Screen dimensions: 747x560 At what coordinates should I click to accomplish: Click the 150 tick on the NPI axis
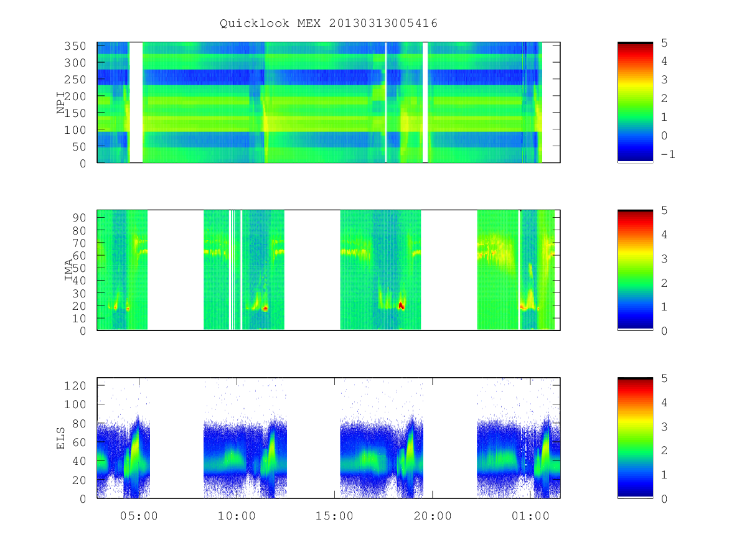click(75, 113)
